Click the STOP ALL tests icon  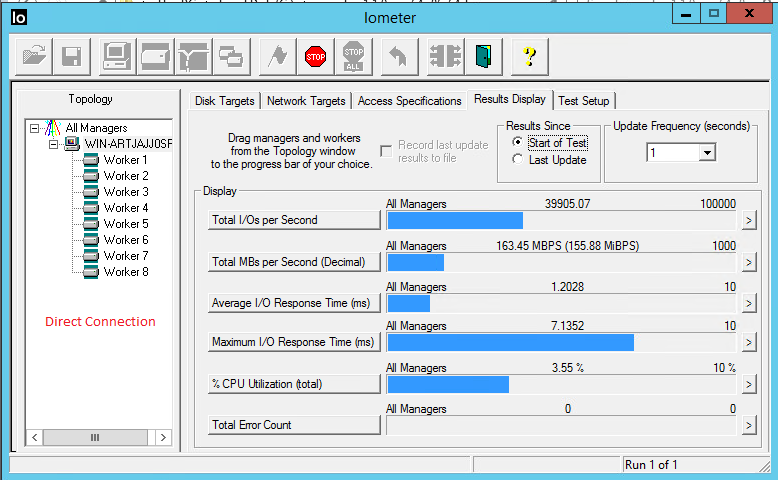[353, 57]
